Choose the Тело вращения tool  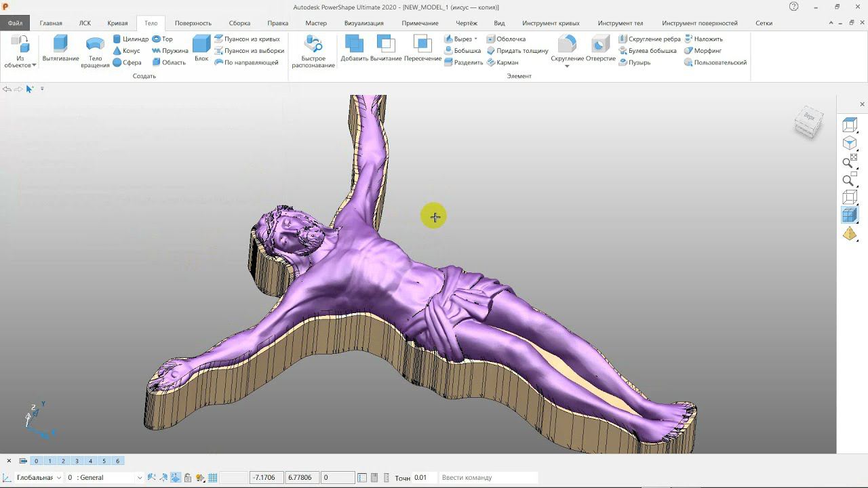95,52
